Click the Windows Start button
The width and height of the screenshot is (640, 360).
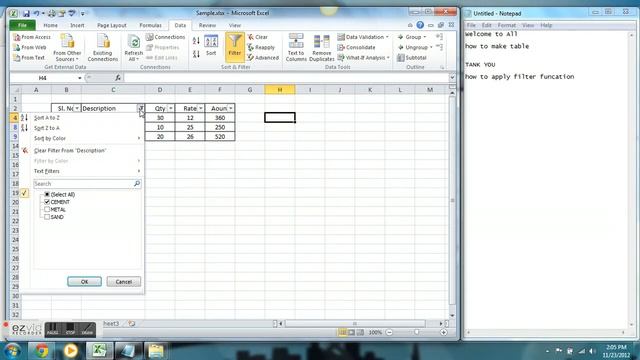click(12, 351)
